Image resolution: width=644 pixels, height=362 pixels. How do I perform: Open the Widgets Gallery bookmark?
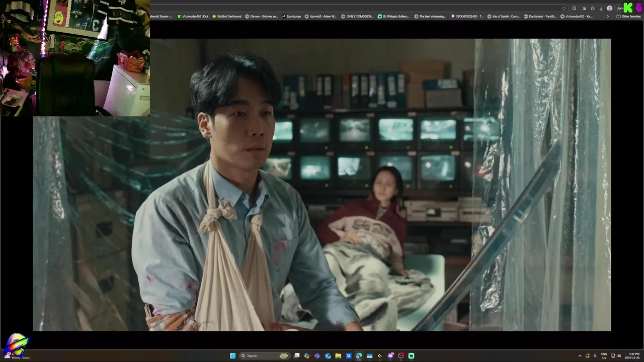click(x=394, y=16)
